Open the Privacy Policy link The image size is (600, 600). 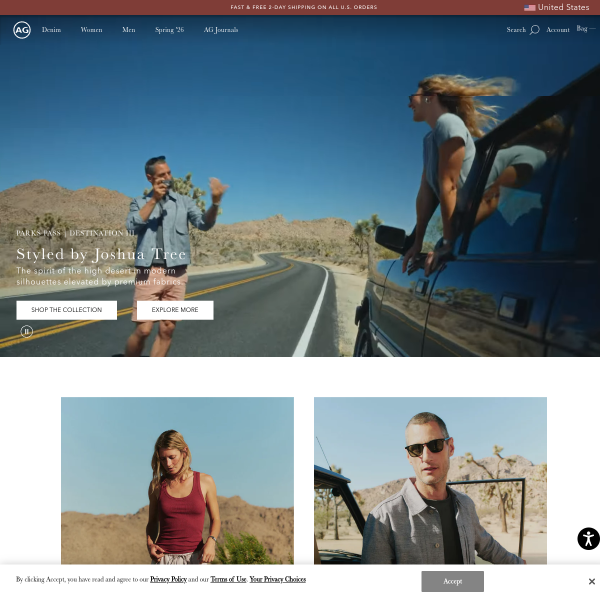[x=168, y=579]
